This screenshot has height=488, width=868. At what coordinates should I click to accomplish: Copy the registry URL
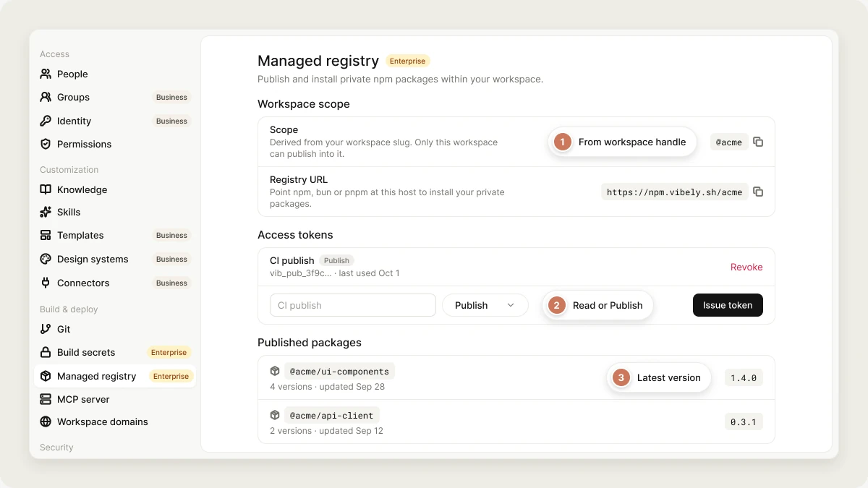[x=758, y=192]
